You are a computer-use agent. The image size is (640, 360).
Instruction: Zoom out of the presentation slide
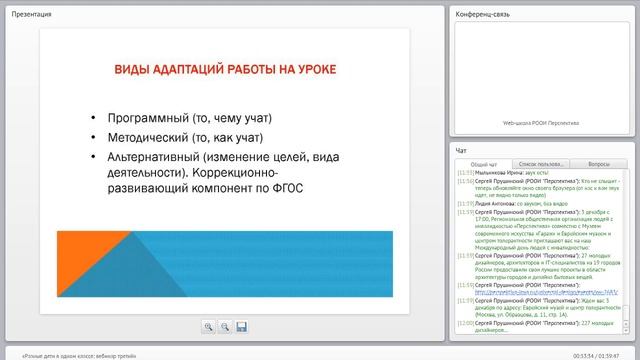[x=225, y=327]
